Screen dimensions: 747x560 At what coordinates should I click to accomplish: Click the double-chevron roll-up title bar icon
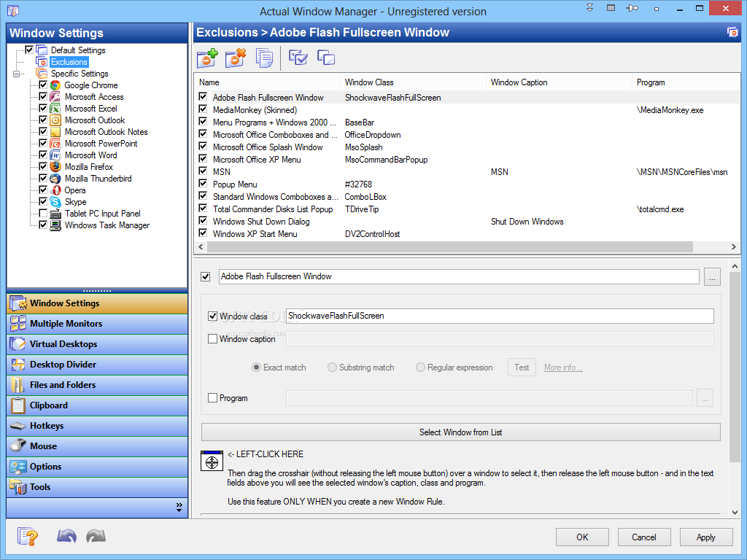(589, 8)
